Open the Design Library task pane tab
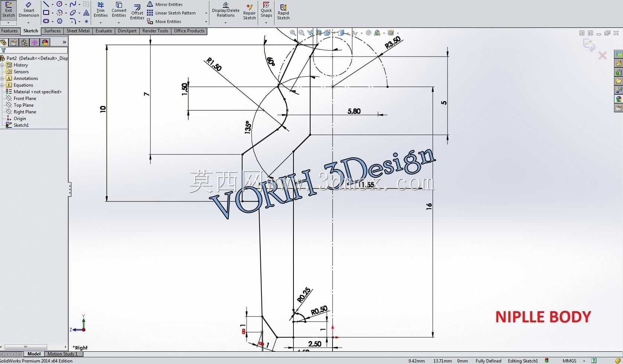The image size is (623, 364). (x=619, y=72)
